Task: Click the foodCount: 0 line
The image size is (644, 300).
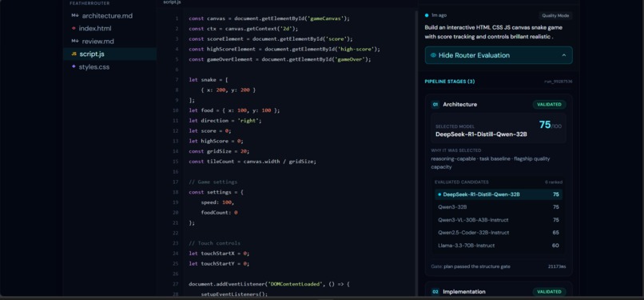Action: coord(219,213)
